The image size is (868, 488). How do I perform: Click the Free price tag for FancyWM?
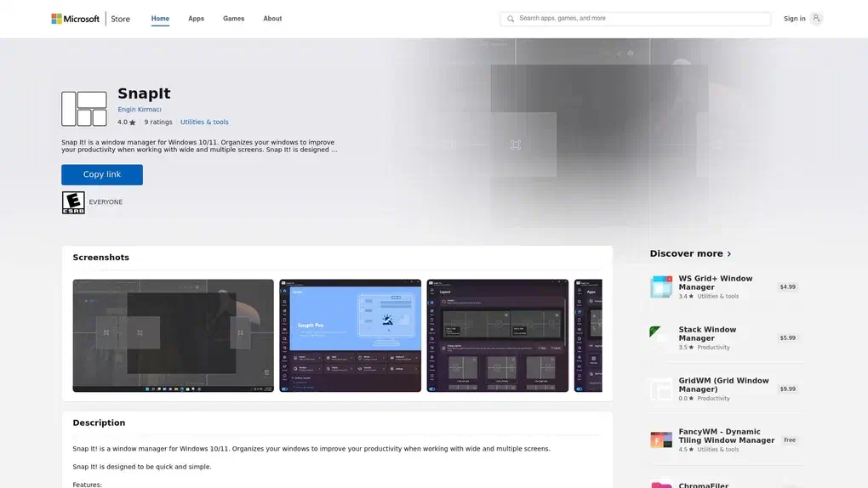pos(790,440)
